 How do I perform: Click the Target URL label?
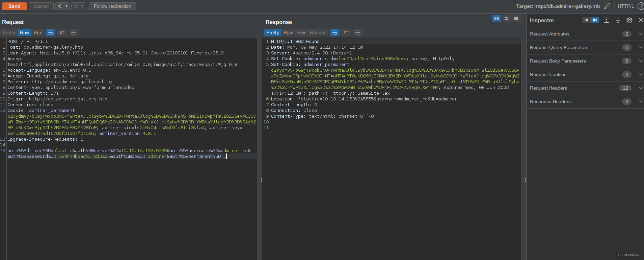click(x=558, y=6)
